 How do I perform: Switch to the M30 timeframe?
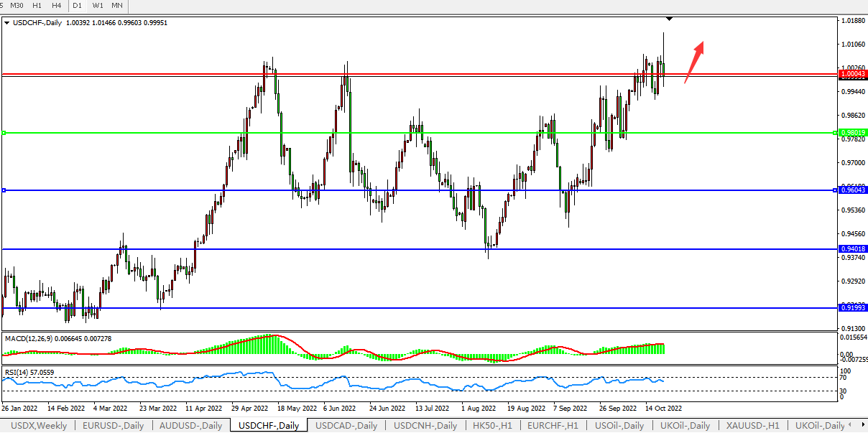(x=17, y=5)
